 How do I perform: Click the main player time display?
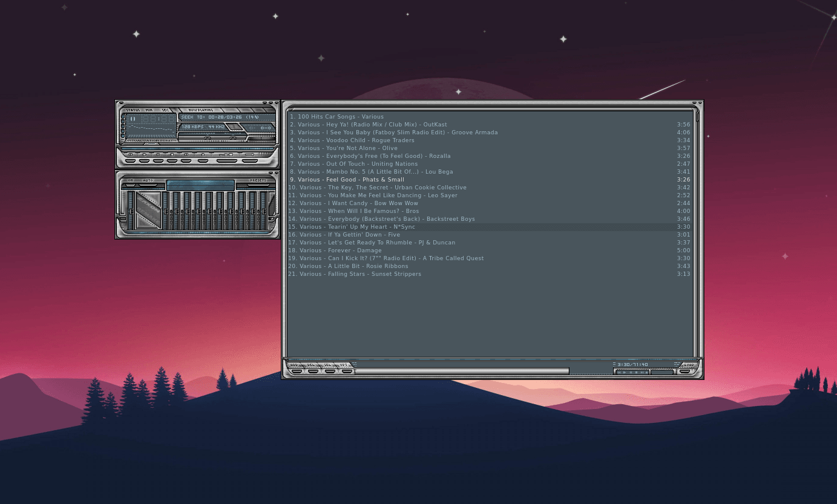point(159,119)
